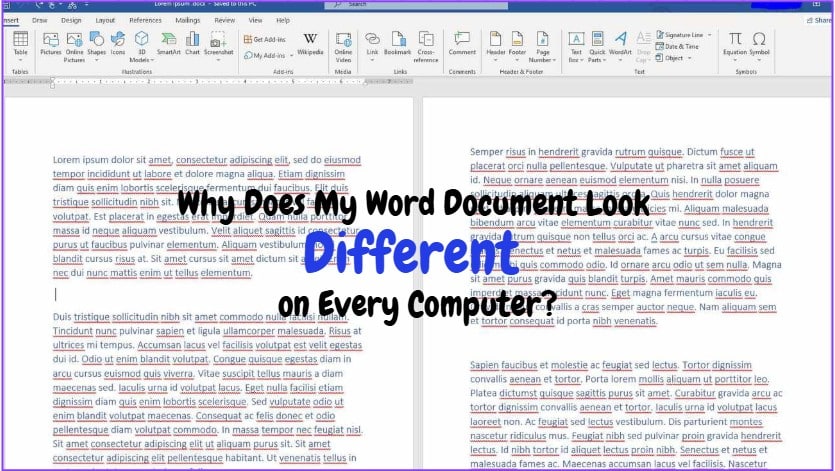This screenshot has height=471, width=835.
Task: Click the Share button
Action: [x=819, y=20]
